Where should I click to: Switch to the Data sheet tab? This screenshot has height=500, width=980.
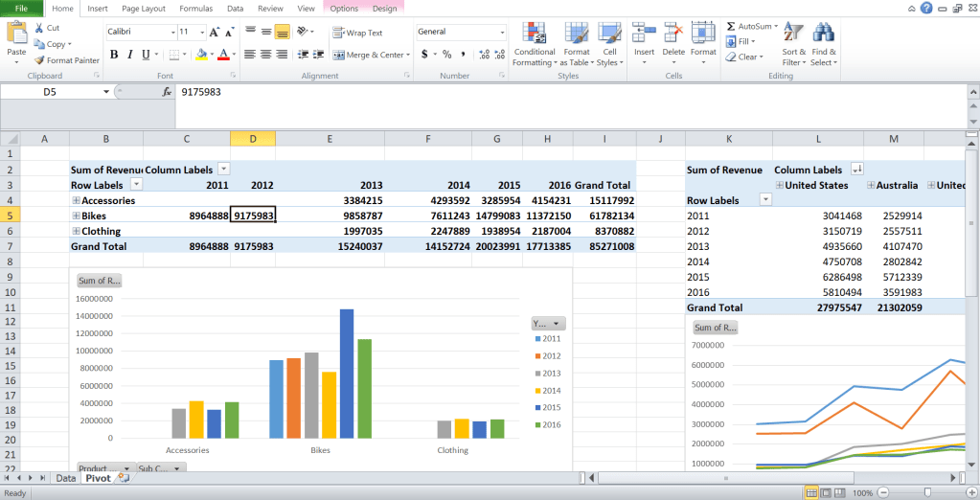pos(65,477)
